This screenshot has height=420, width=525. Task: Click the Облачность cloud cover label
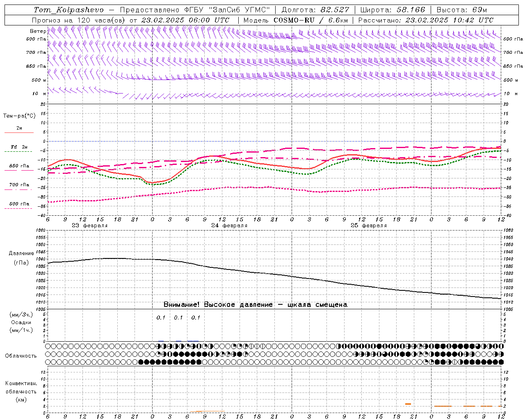pyautogui.click(x=21, y=356)
